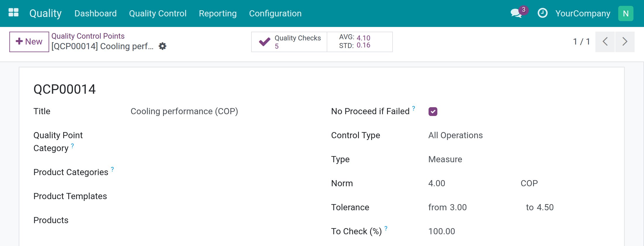Viewport: 644px width, 246px height.
Task: Go to next record arrow
Action: pyautogui.click(x=625, y=42)
